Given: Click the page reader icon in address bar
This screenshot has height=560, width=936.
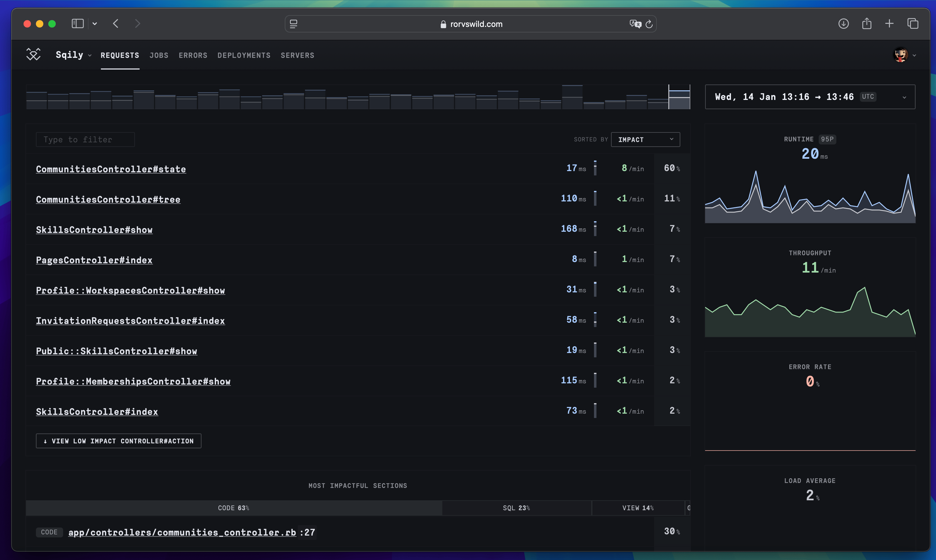Looking at the screenshot, I should click(x=294, y=24).
